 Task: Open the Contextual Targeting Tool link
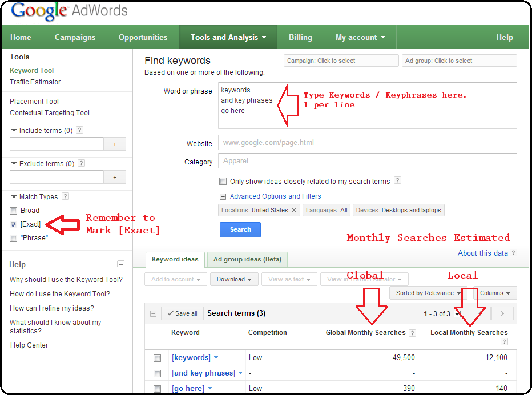pos(50,113)
